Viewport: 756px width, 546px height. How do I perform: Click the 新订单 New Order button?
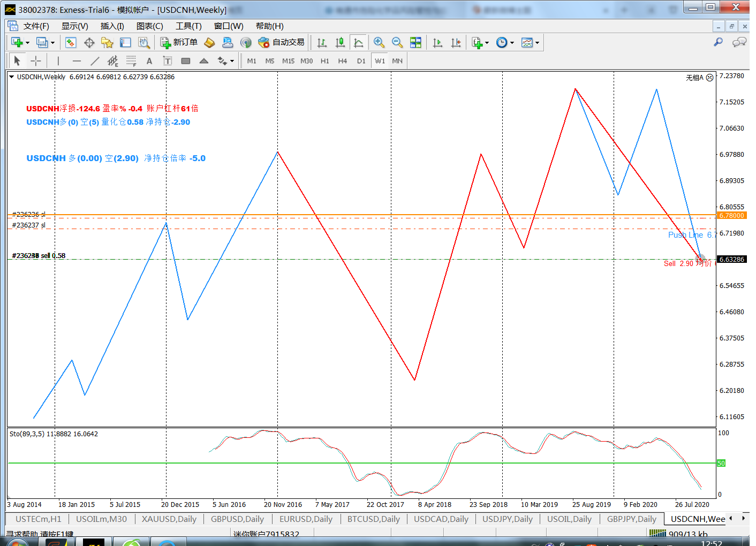pos(179,43)
